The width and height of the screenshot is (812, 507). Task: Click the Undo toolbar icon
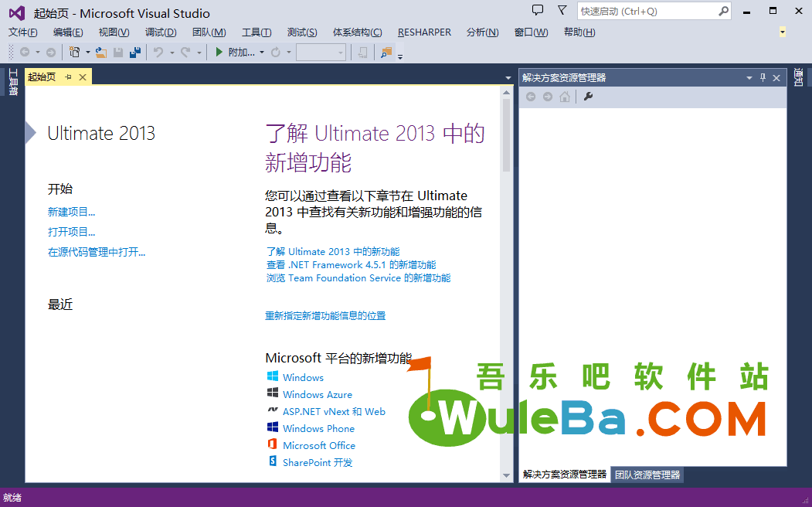[x=158, y=52]
